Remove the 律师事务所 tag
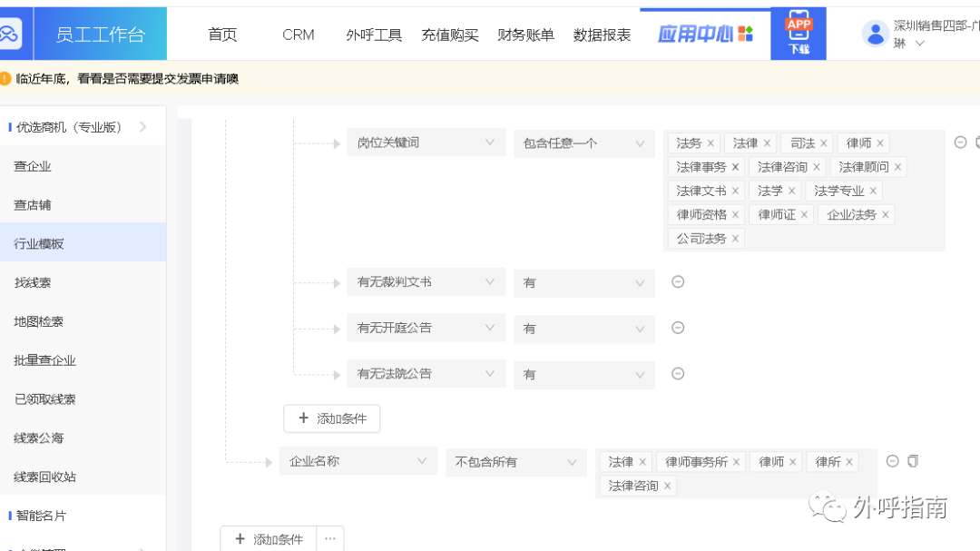The width and height of the screenshot is (980, 551). (736, 462)
